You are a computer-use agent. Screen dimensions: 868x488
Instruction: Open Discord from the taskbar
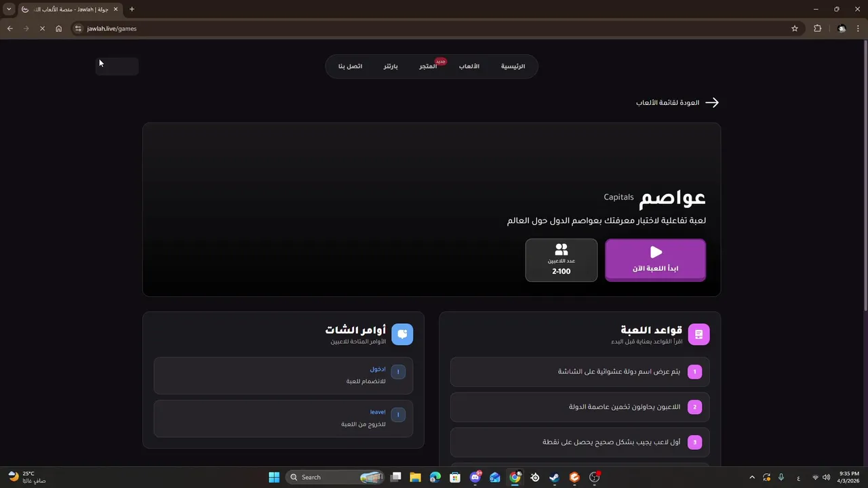pyautogui.click(x=475, y=477)
